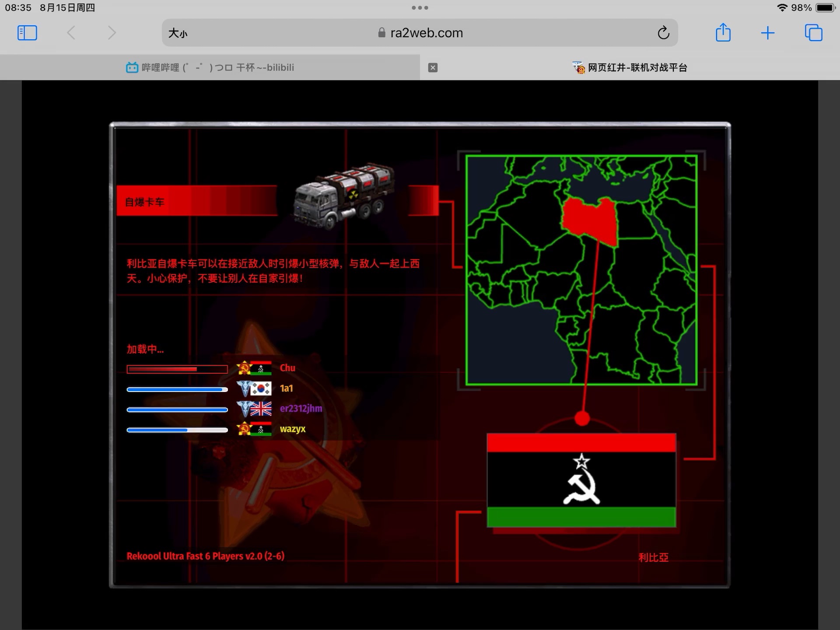This screenshot has width=840, height=630.
Task: Click the Allied emblem beside er2312jhm
Action: point(244,409)
